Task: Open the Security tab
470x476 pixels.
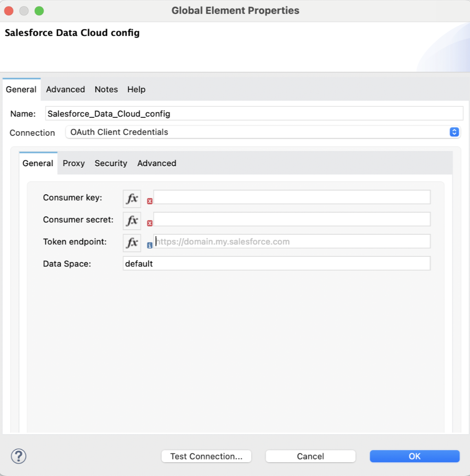Action: [x=111, y=163]
